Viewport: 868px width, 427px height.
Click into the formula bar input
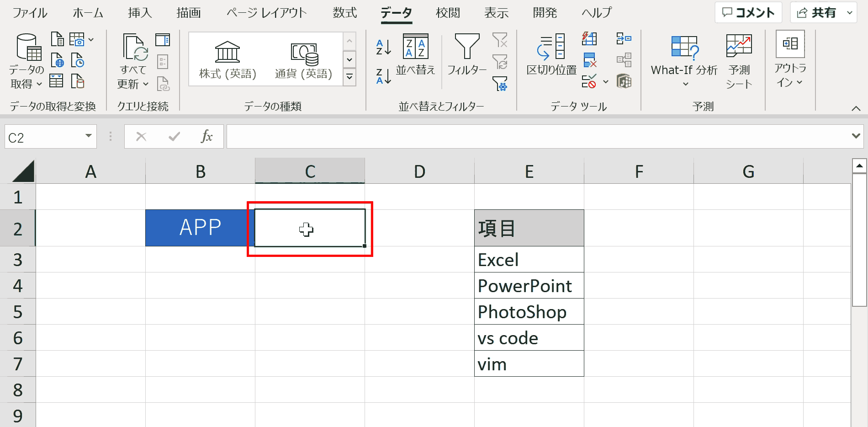click(537, 136)
